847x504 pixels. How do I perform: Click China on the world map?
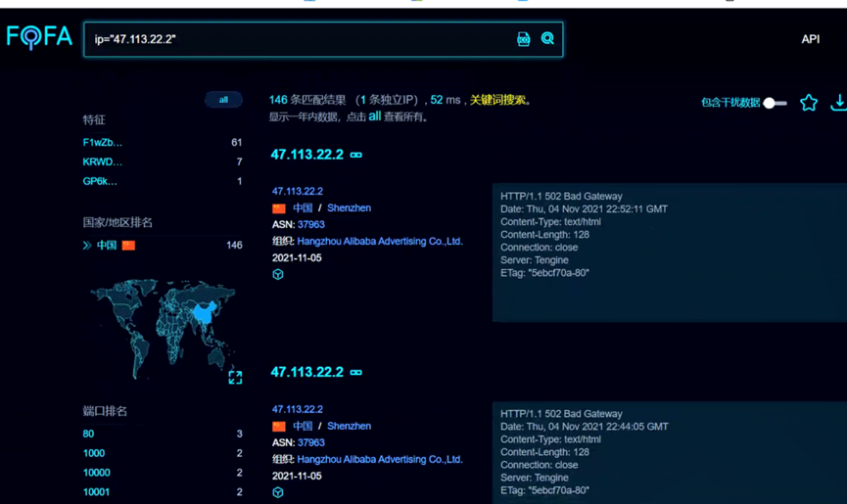(x=205, y=313)
